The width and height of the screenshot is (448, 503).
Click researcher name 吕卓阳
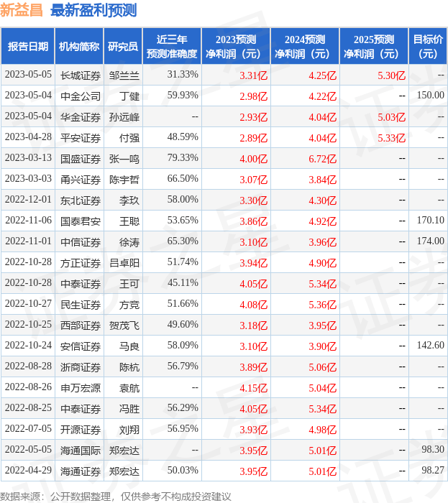click(124, 263)
